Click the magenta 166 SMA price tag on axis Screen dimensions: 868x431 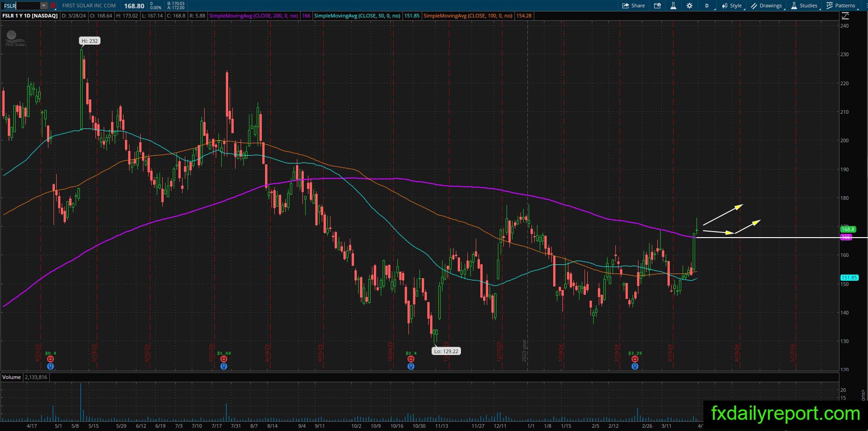point(846,237)
